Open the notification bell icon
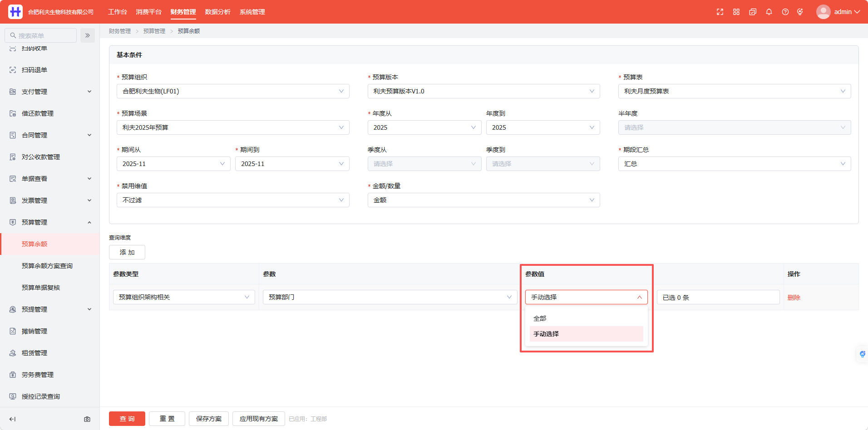The width and height of the screenshot is (868, 430). coord(769,12)
